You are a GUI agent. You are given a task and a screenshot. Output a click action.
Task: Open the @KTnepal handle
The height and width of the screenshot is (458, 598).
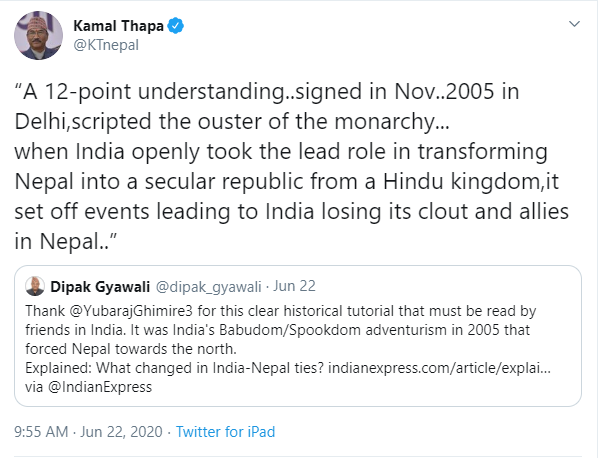[106, 45]
